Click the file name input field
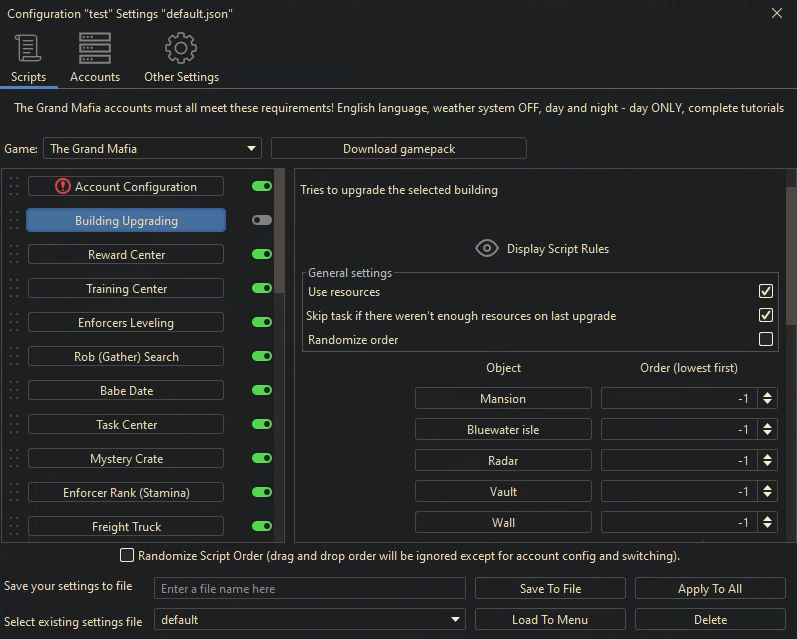This screenshot has height=639, width=797. point(310,588)
